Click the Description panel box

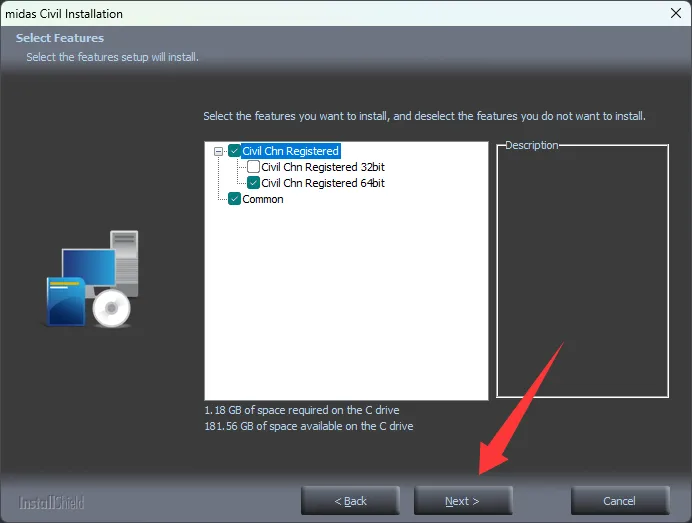coord(583,271)
